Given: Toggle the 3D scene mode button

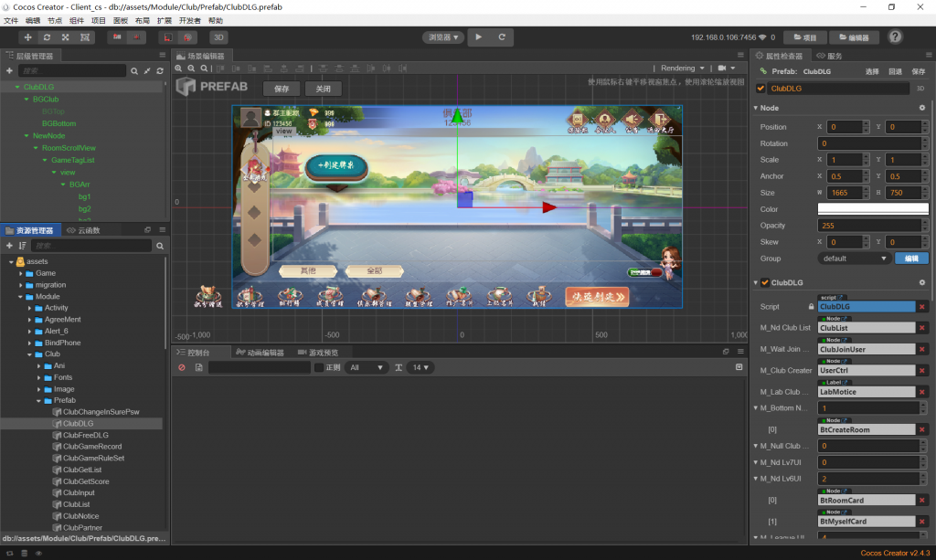Looking at the screenshot, I should coord(218,37).
